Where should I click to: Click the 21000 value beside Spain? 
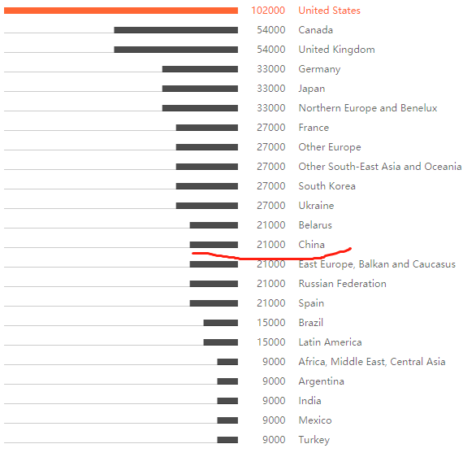271,303
